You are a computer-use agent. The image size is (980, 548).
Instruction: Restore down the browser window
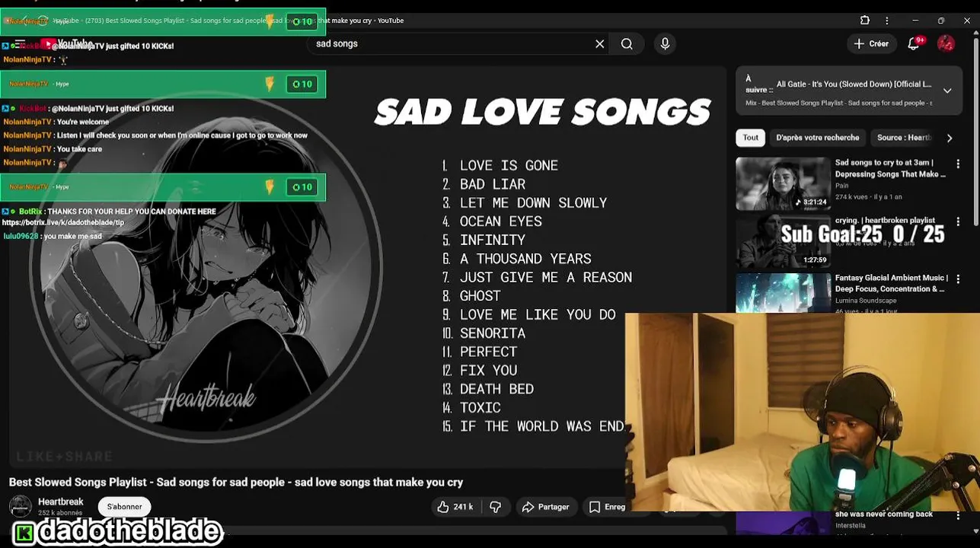[x=941, y=21]
